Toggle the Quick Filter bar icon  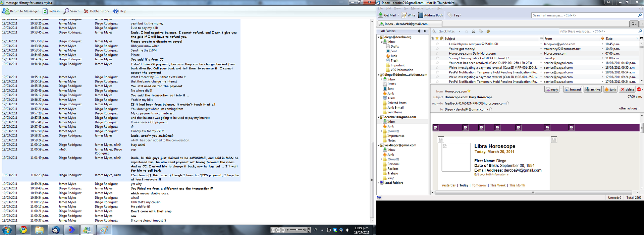pyautogui.click(x=434, y=31)
